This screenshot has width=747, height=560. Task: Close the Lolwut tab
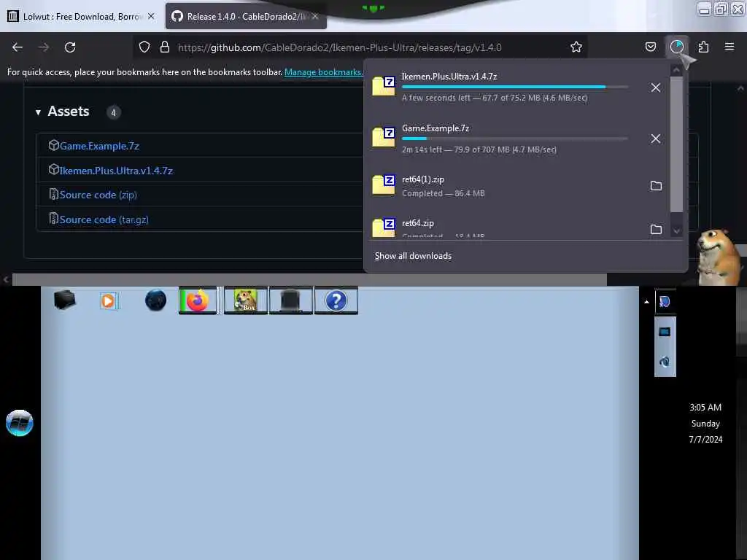point(151,16)
